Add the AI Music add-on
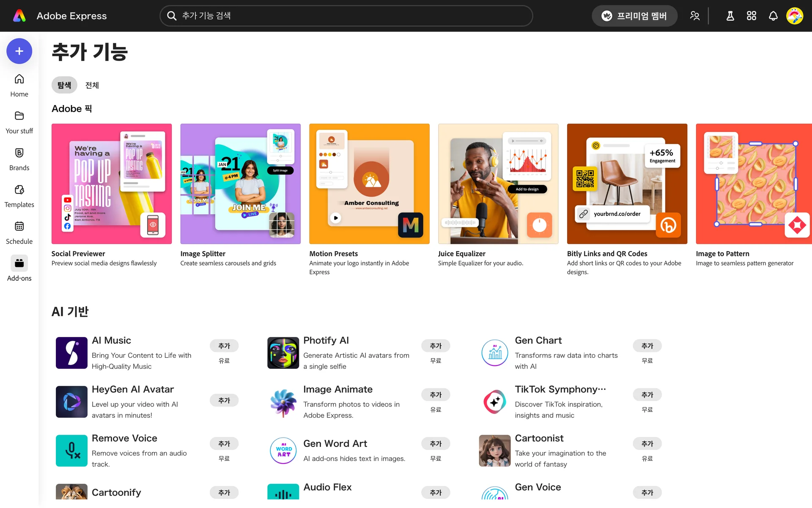 coord(224,346)
